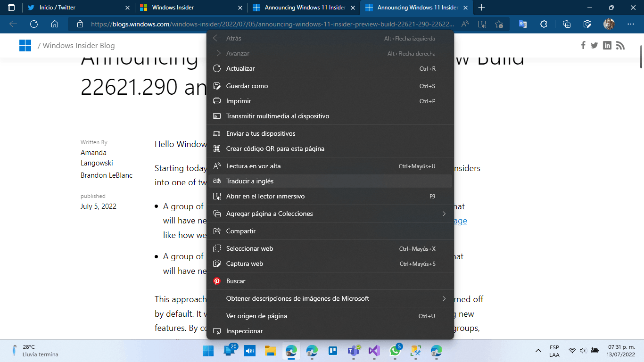The image size is (644, 362).
Task: Click the Windows logo on blog header
Action: (25, 45)
